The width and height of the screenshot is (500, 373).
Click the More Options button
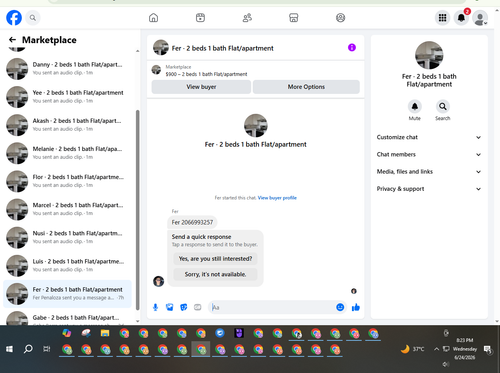pos(306,87)
